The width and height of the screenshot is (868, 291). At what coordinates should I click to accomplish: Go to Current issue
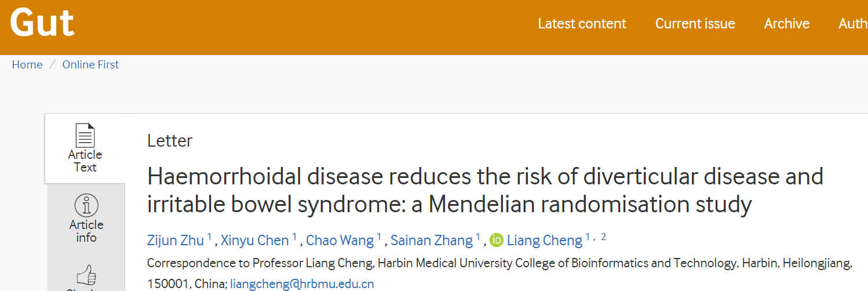pyautogui.click(x=695, y=24)
